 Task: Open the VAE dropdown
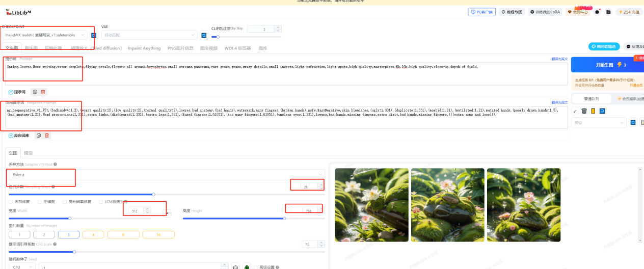[149, 35]
